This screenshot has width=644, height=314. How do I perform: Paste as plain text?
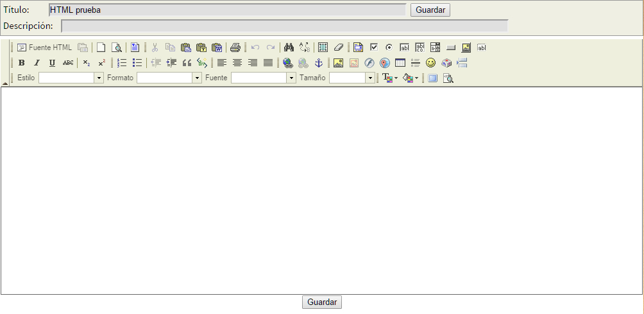coord(201,48)
